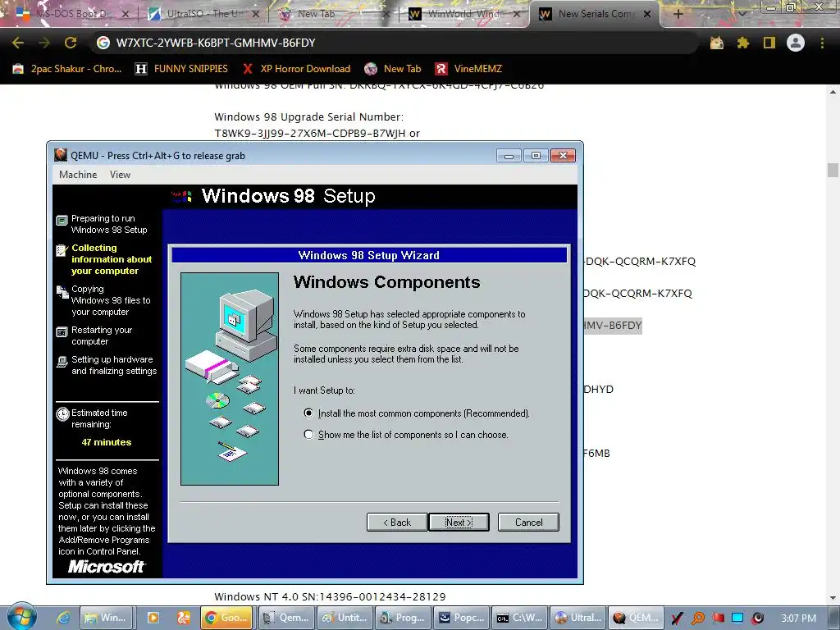Click the 47 minutes remaining text
840x630 pixels.
(x=106, y=442)
